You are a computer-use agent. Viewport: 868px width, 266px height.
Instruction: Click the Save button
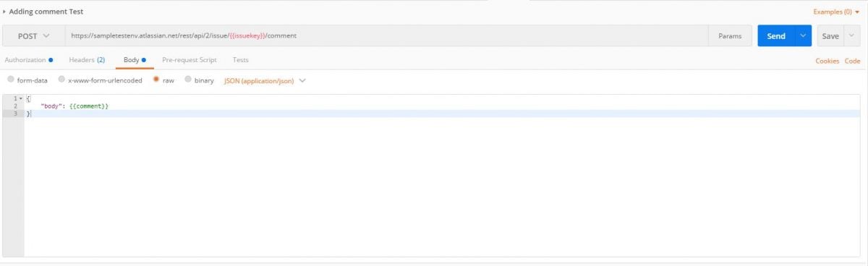pyautogui.click(x=830, y=36)
